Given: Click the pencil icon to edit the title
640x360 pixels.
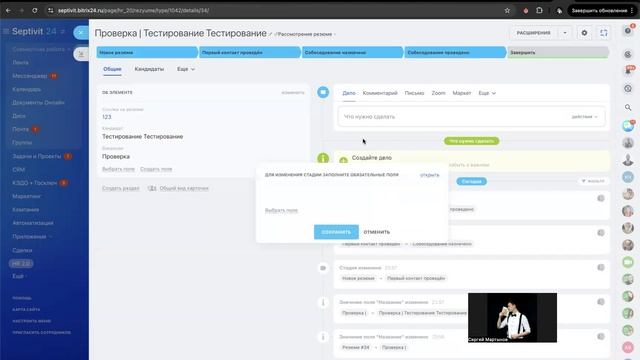Looking at the screenshot, I should [x=270, y=34].
